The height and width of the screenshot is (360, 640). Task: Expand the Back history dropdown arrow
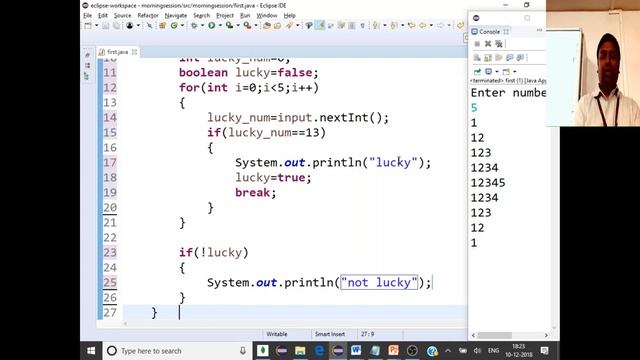point(431,25)
